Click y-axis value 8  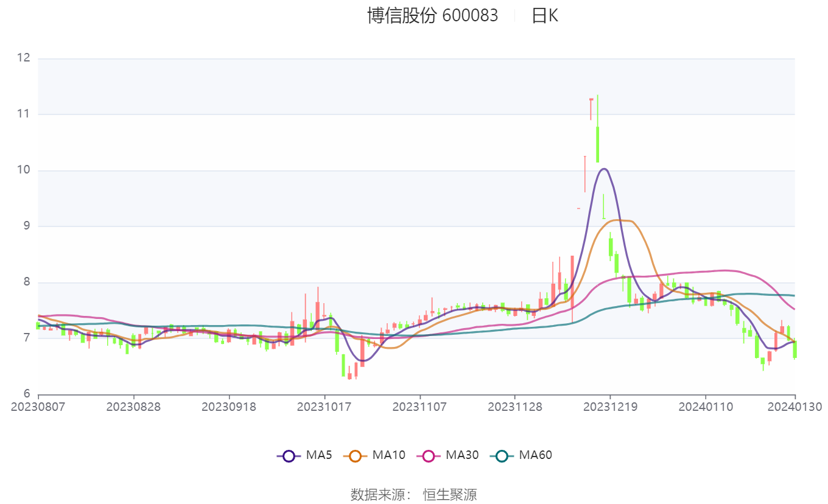click(x=27, y=282)
